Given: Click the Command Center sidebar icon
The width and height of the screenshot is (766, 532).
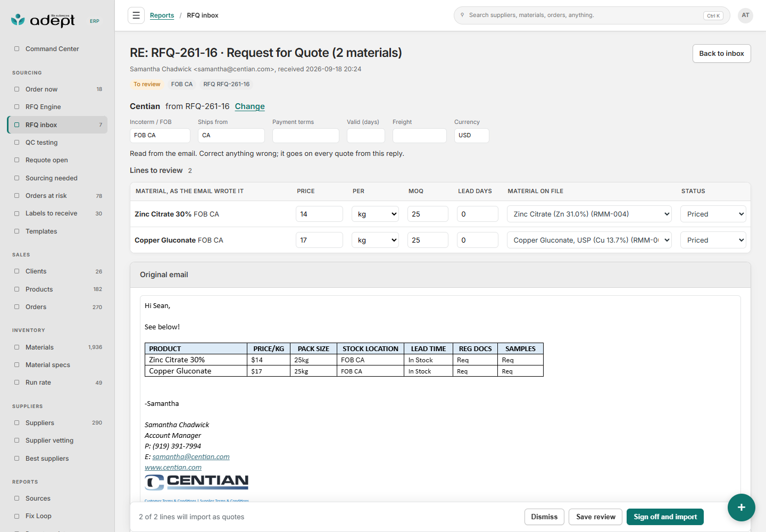Looking at the screenshot, I should point(16,49).
